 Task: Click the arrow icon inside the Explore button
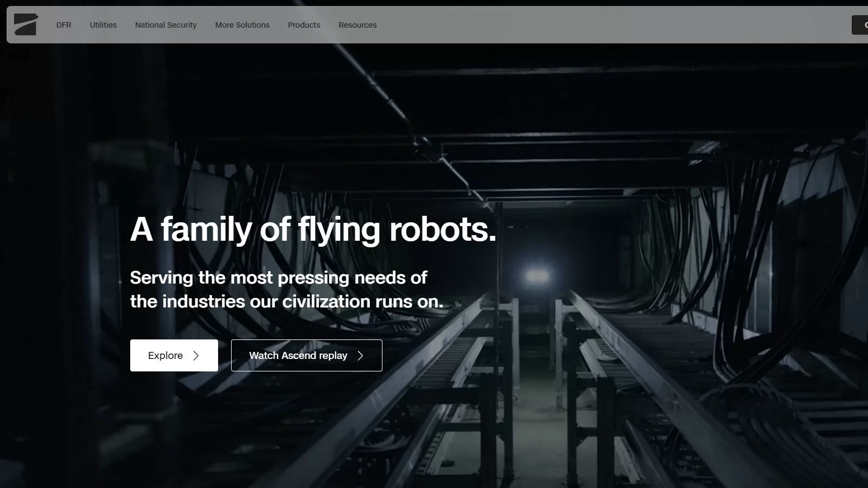click(196, 355)
